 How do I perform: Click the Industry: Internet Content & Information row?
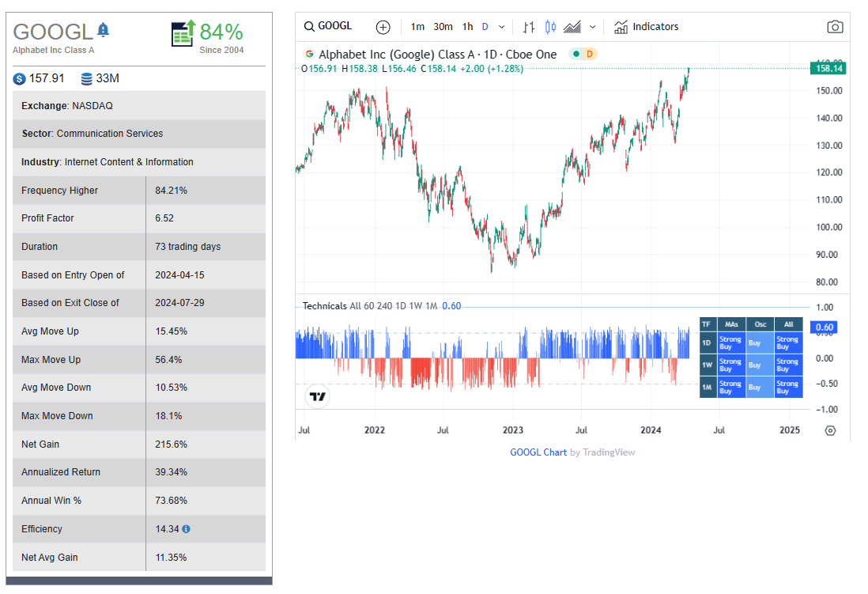point(139,162)
